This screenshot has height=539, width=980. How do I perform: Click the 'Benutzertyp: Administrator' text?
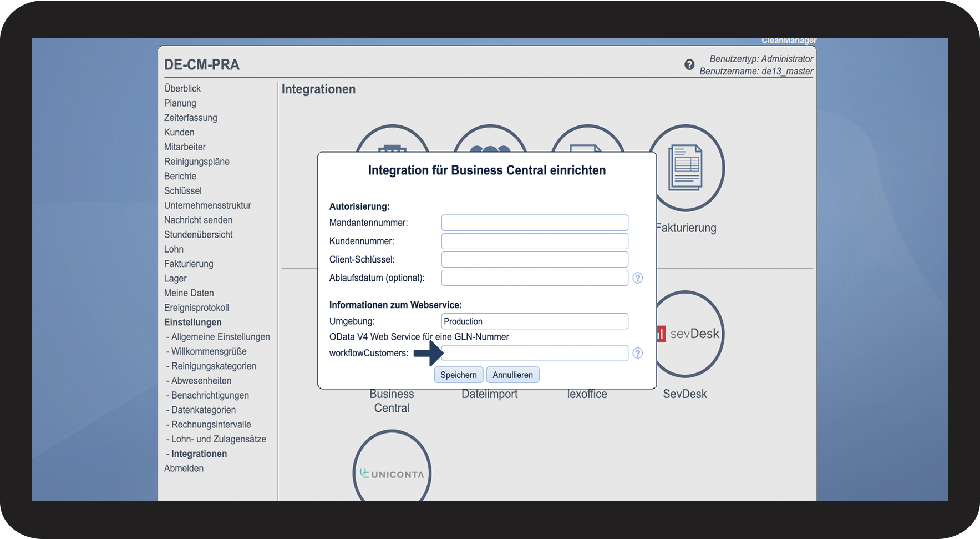[761, 58]
